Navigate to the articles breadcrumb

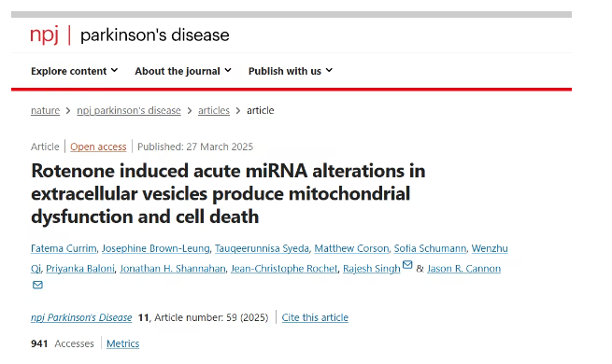pos(213,111)
